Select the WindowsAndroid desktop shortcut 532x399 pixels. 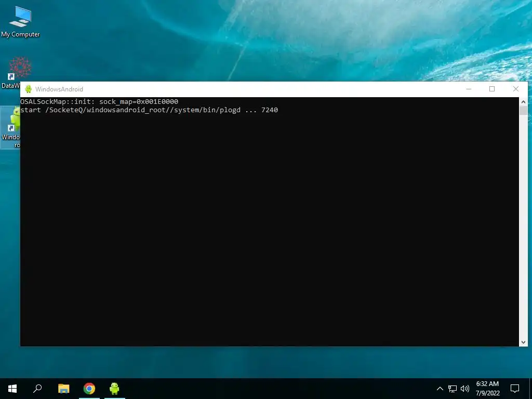10,127
